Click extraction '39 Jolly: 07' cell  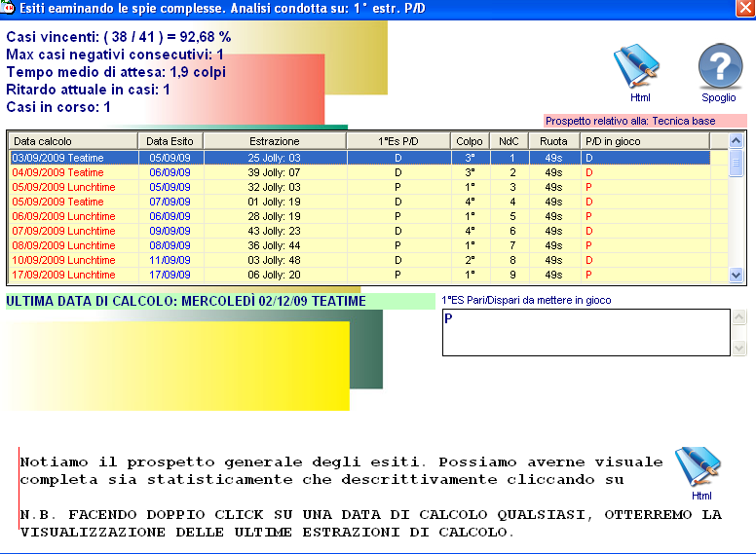pyautogui.click(x=275, y=172)
